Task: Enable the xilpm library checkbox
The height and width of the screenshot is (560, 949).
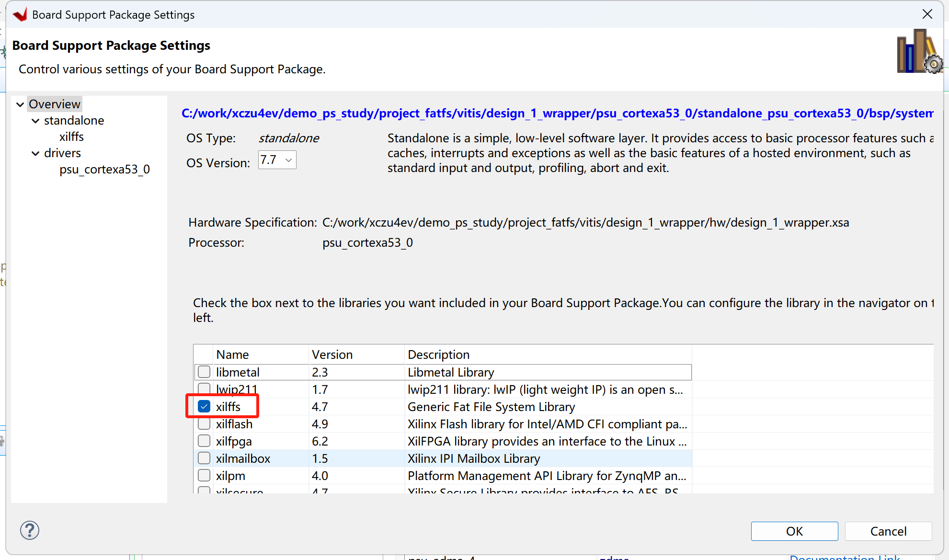Action: [204, 476]
